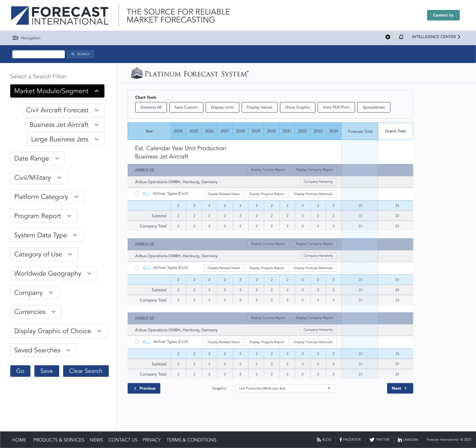Viewport: 476px width, 448px height.
Task: Go to the Next page
Action: coord(400,388)
